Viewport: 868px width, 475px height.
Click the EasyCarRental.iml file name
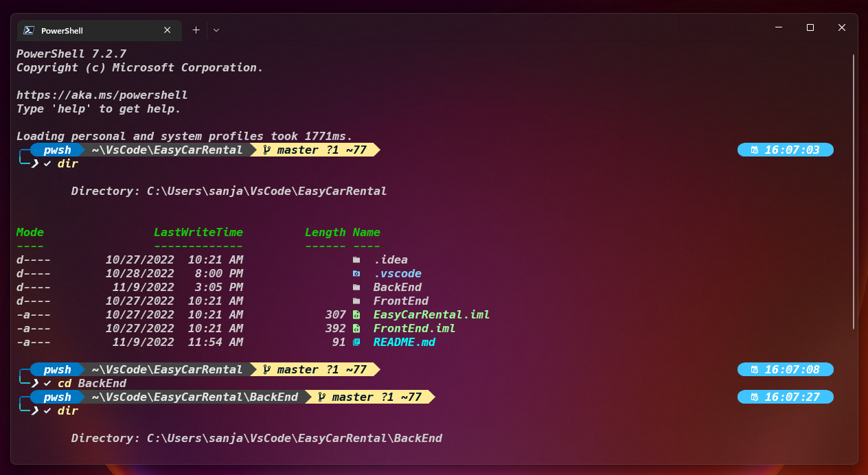pos(432,314)
